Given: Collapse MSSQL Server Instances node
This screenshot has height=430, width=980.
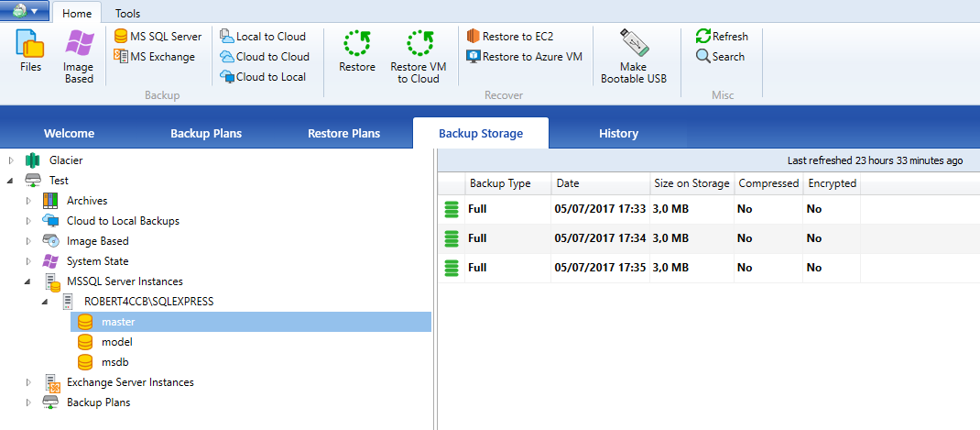Looking at the screenshot, I should click(28, 281).
